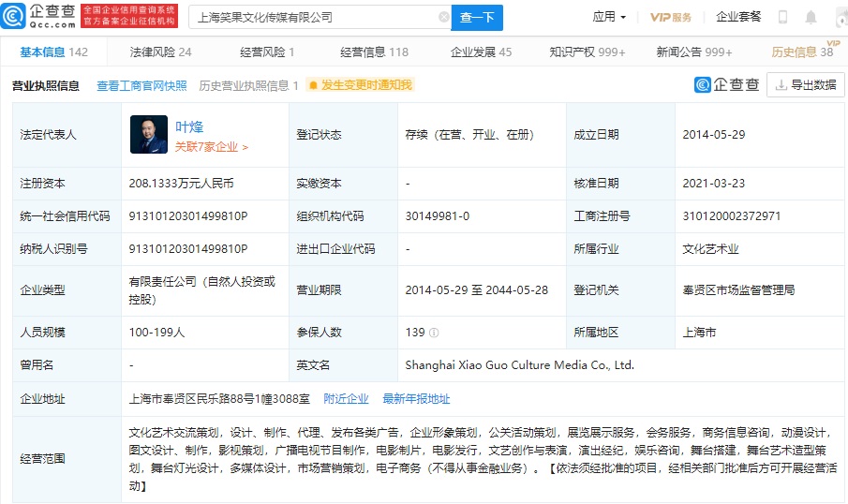The width and height of the screenshot is (848, 504).
Task: Switch to 基本信息 142 tab
Action: 53,52
